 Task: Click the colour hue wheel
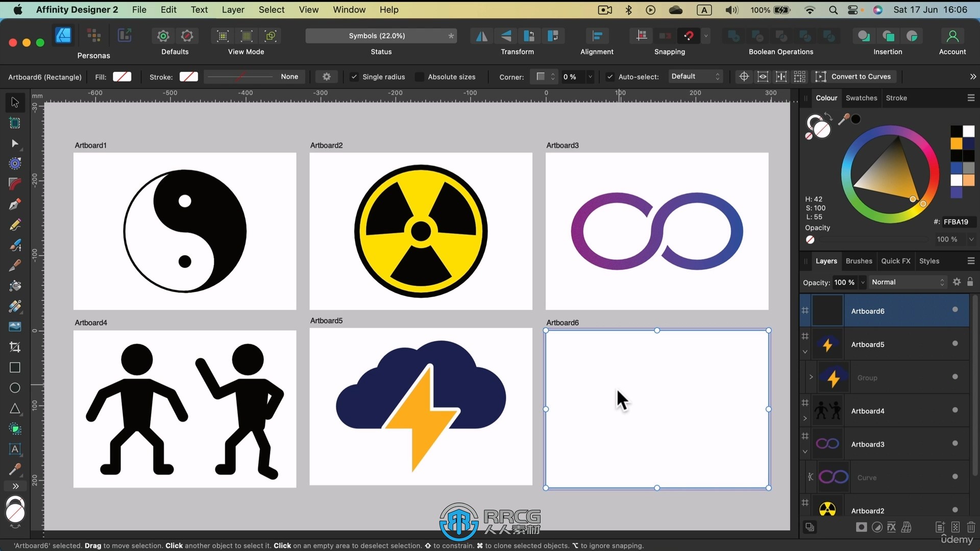pyautogui.click(x=890, y=174)
